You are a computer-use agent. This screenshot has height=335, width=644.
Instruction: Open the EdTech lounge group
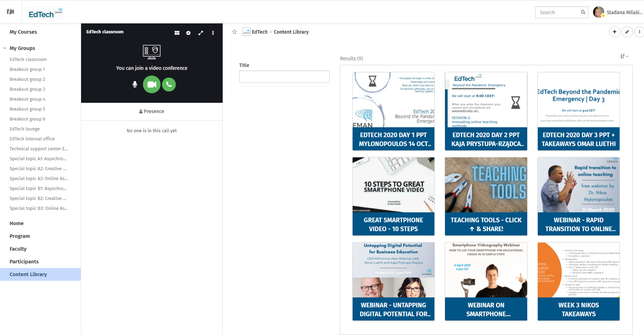point(25,129)
